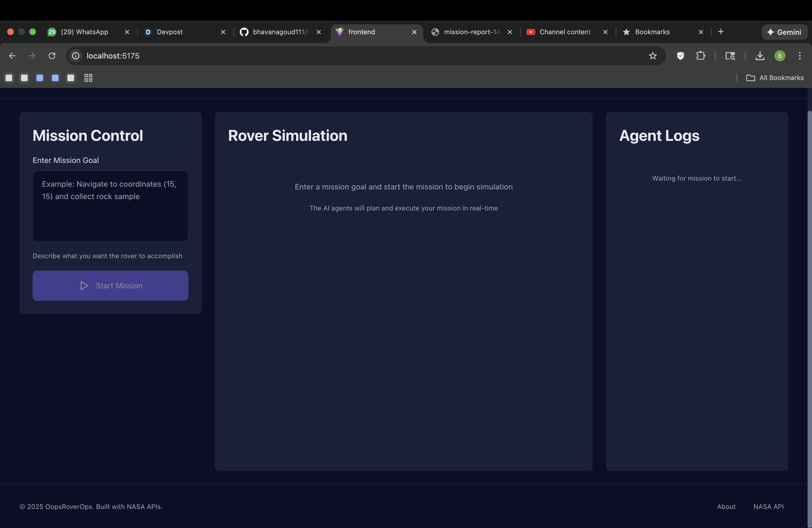812x528 pixels.
Task: Click the site information icon
Action: [x=76, y=56]
